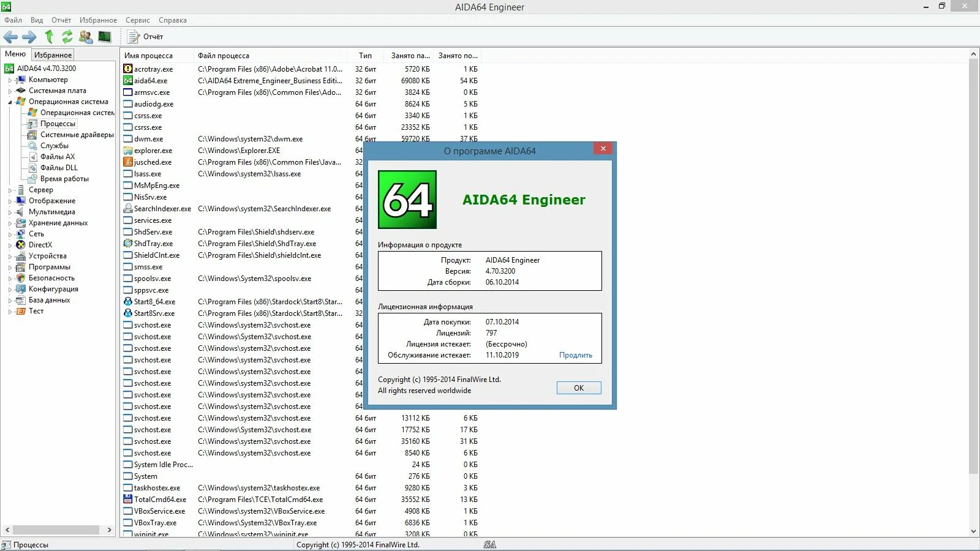Select the Процессы tree item
Screen dimensions: 980x551
58,124
